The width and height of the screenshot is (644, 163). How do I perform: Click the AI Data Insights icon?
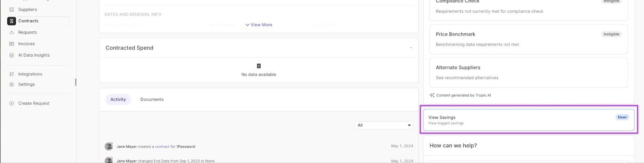(12, 56)
